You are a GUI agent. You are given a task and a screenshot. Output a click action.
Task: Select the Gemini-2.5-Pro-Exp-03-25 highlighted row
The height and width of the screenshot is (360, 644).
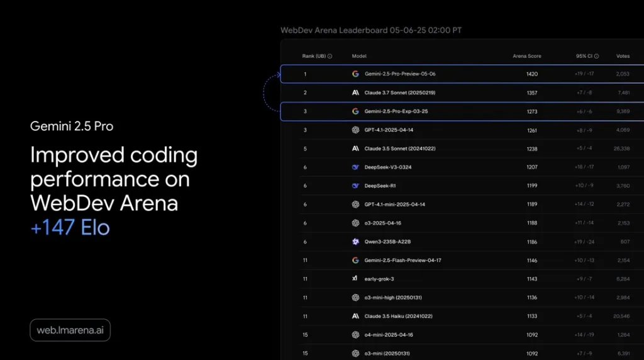coord(462,111)
